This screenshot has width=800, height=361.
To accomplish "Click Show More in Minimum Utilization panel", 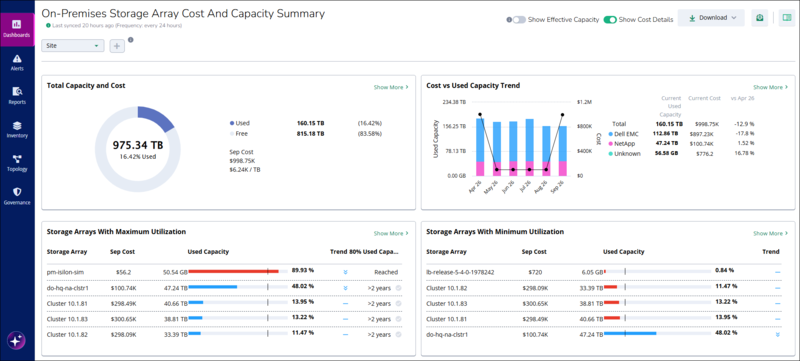I will (770, 234).
